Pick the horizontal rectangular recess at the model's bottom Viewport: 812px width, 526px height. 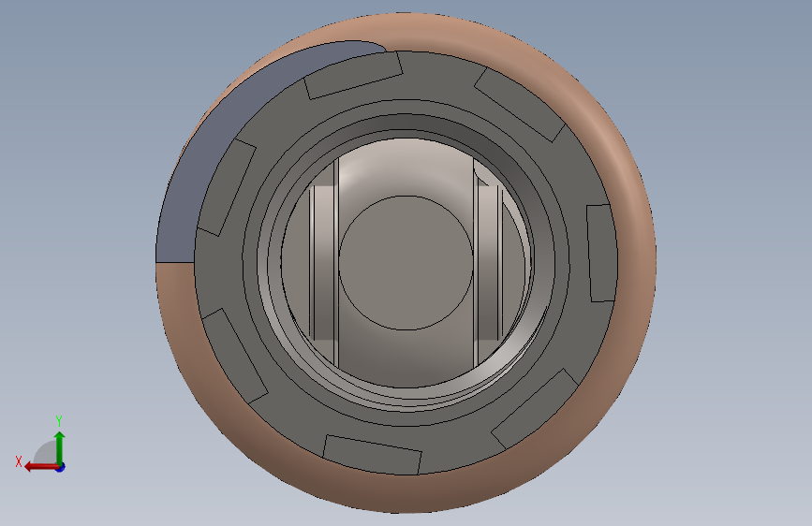pos(373,455)
